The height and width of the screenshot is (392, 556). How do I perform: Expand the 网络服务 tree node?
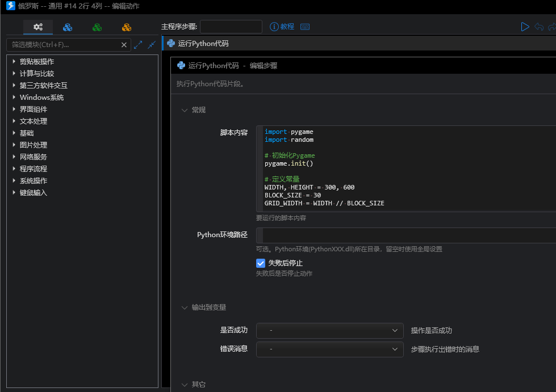[x=14, y=157]
